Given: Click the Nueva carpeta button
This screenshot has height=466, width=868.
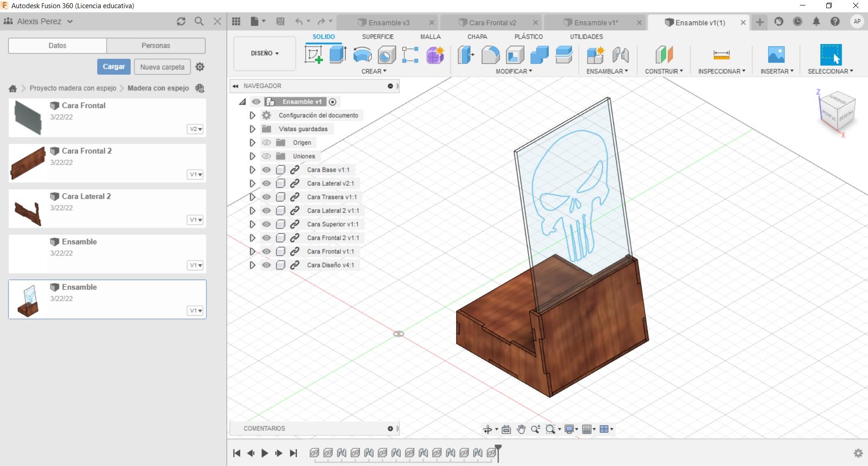Looking at the screenshot, I should click(x=162, y=67).
